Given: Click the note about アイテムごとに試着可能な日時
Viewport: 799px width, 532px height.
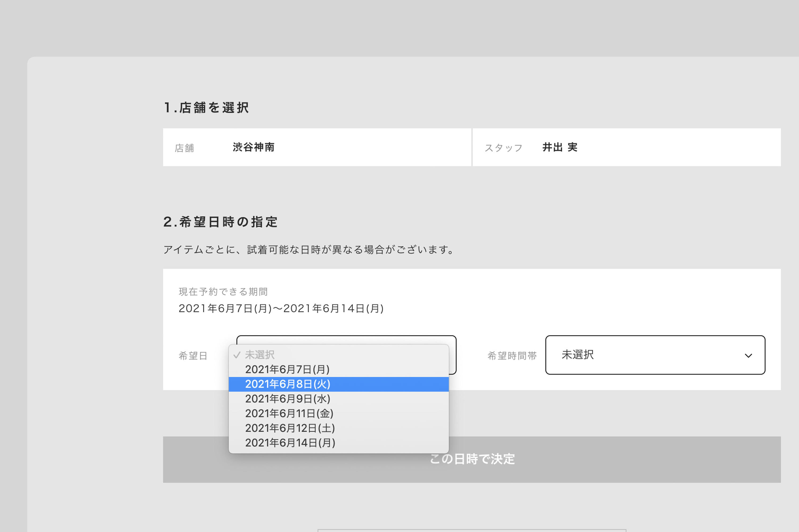Looking at the screenshot, I should tap(308, 250).
